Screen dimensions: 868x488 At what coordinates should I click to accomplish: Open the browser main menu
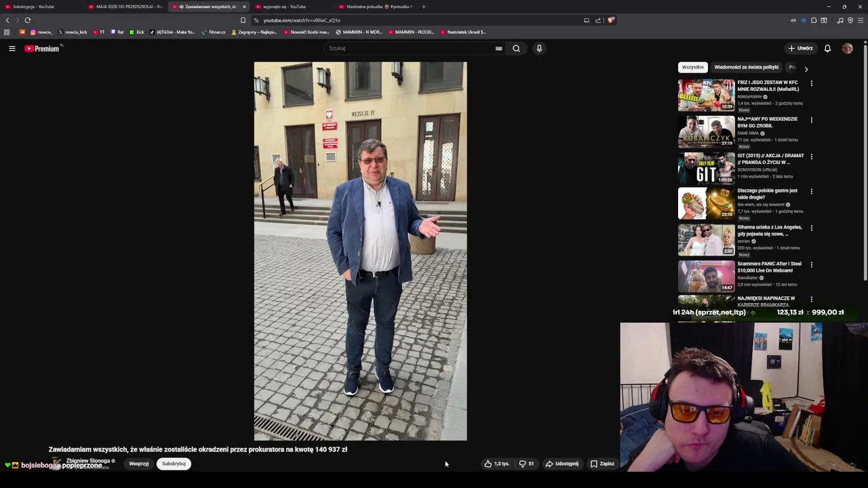861,20
